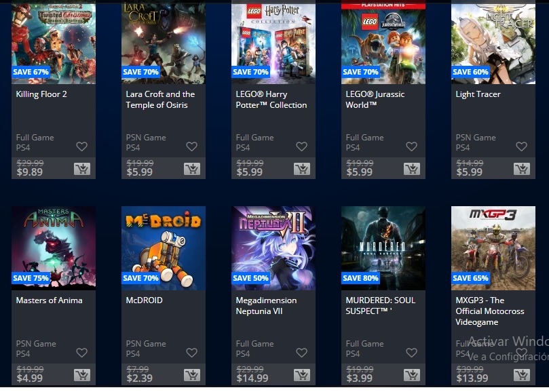Favorite Megadimension Neptunia VII with heart
Image resolution: width=549 pixels, height=392 pixels.
302,353
